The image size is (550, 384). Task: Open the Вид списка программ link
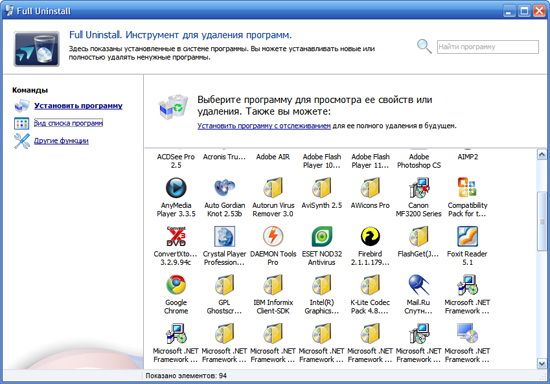(68, 123)
